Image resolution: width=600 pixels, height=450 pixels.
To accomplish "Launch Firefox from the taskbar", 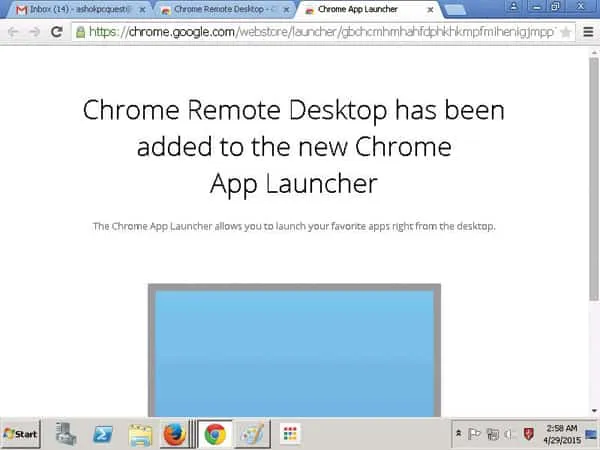I will coord(174,434).
